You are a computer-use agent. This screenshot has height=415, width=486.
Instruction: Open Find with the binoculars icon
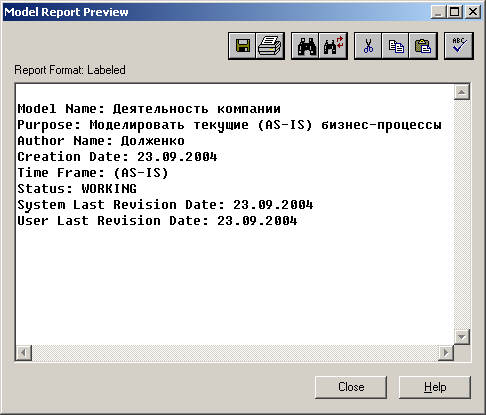(x=305, y=46)
